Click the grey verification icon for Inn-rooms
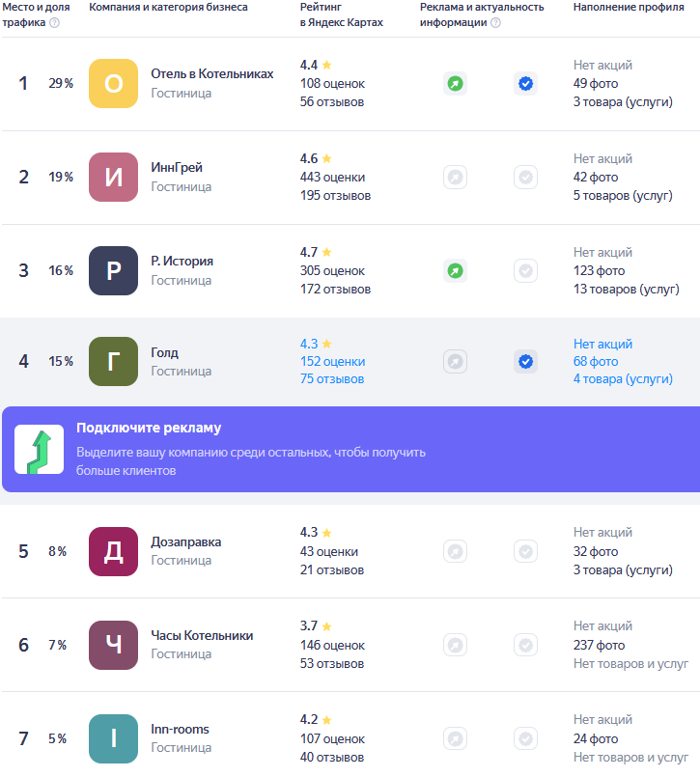The width and height of the screenshot is (700, 777). [525, 739]
